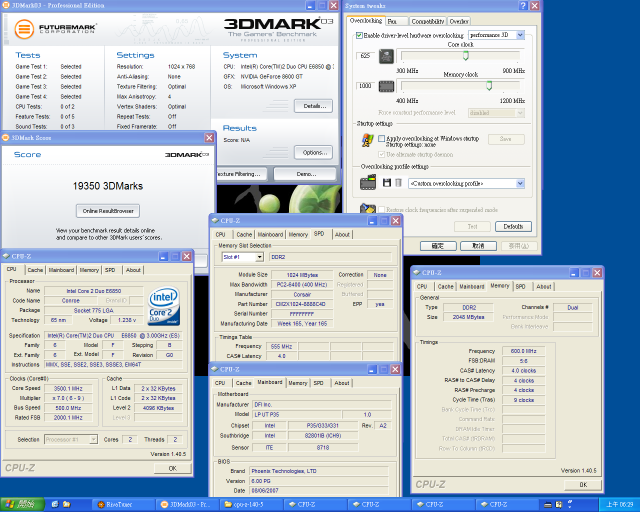Click the Memory clock slider handle
Viewport: 640px width, 512px height.
point(489,86)
